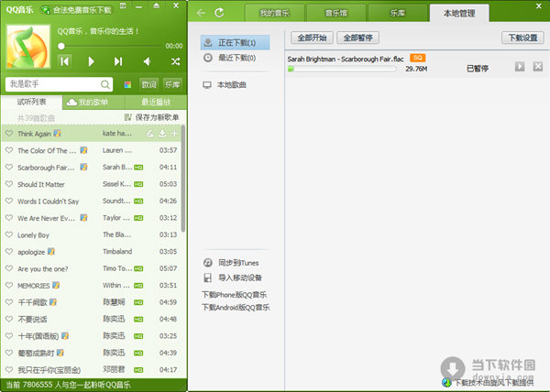Favorite Are you the one? heart
This screenshot has width=550, height=392.
(9, 268)
